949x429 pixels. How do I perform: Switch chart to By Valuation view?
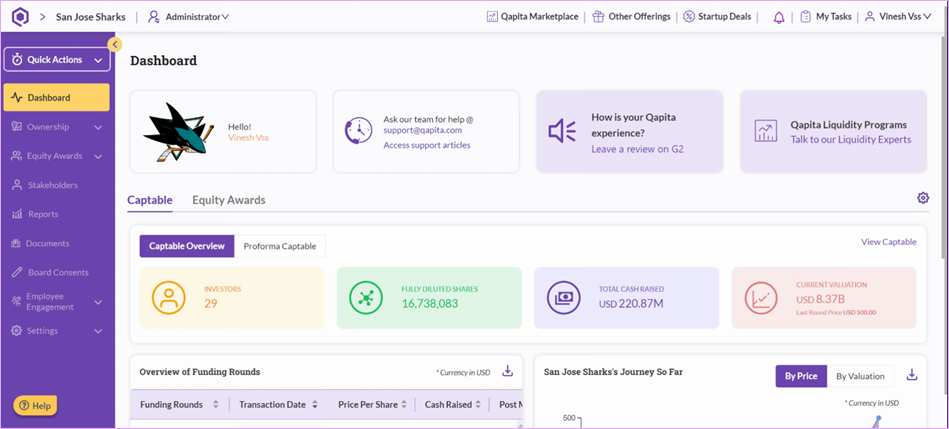[860, 376]
